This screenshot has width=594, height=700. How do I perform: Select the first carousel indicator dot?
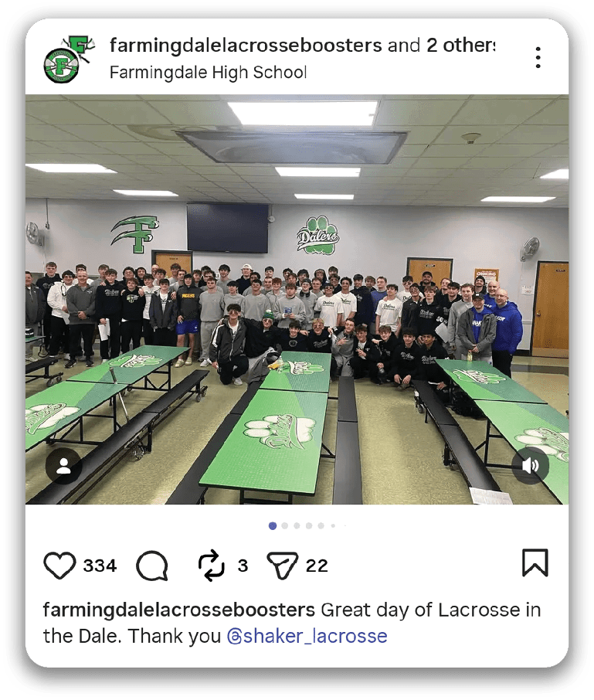273,526
